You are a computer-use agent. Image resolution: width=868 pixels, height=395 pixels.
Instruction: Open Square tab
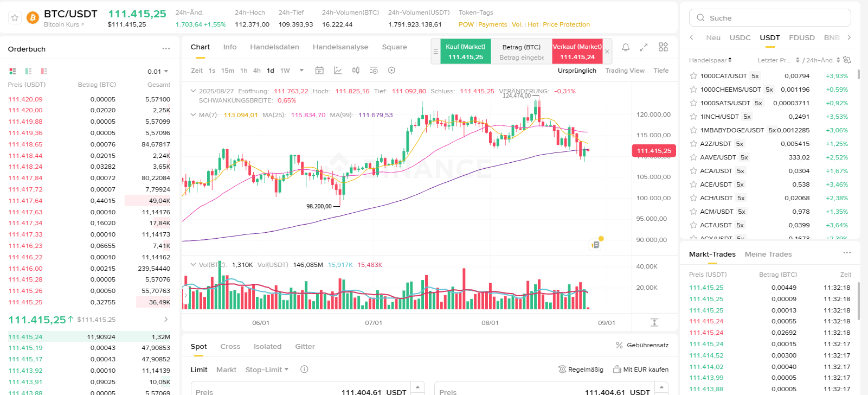[x=394, y=47]
